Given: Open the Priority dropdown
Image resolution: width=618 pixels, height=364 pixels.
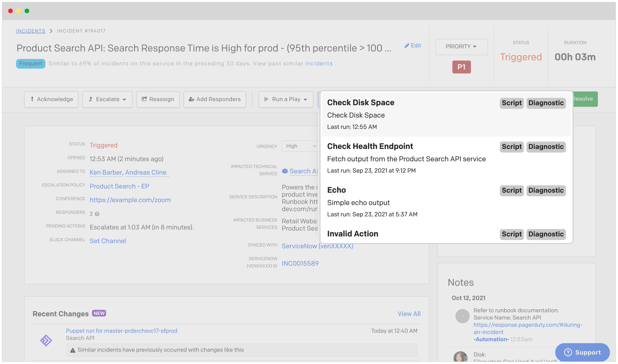Looking at the screenshot, I should tap(461, 47).
